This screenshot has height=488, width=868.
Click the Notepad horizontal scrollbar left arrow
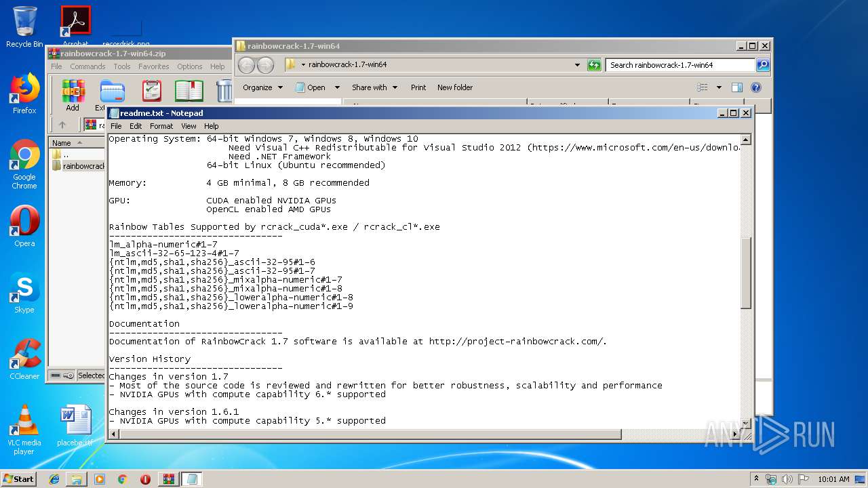[x=113, y=434]
